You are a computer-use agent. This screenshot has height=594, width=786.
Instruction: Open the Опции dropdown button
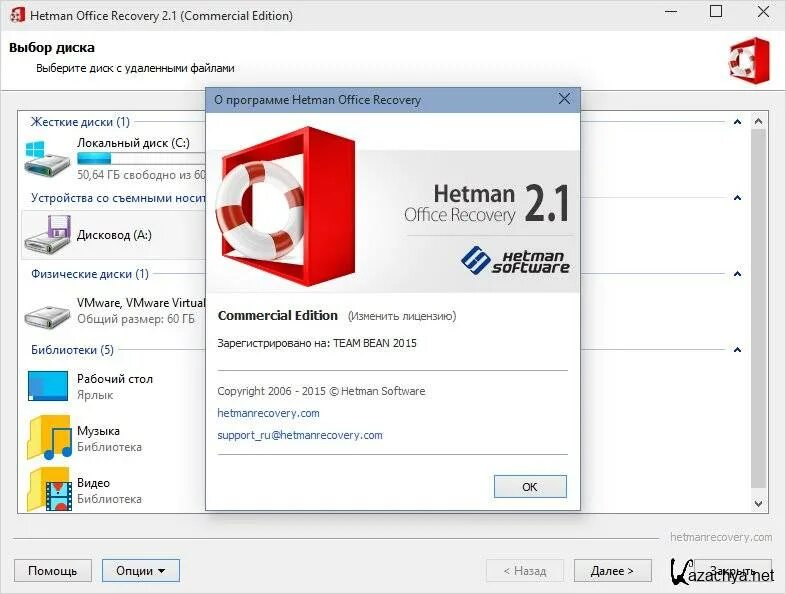tap(141, 570)
